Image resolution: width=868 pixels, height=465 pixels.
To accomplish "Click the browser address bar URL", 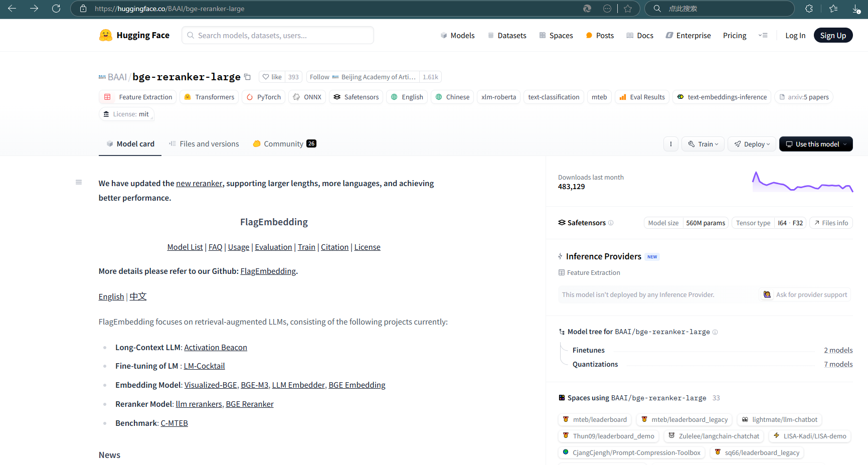I will point(169,9).
